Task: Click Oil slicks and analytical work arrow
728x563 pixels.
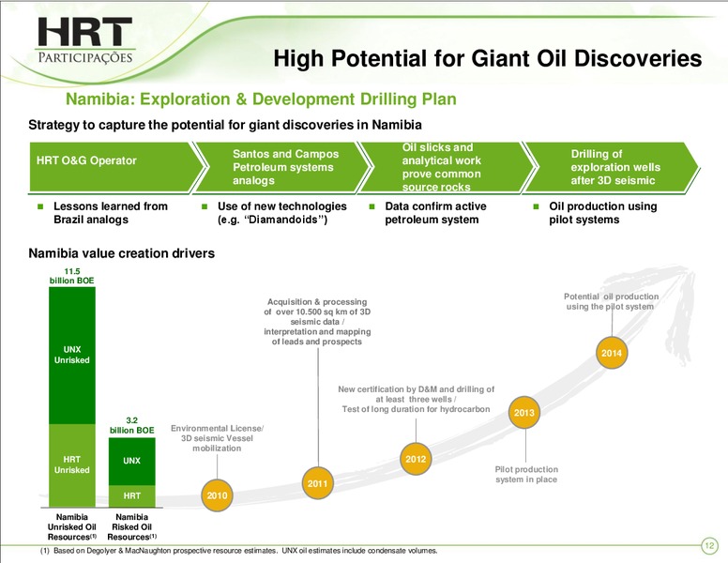Action: pos(447,167)
